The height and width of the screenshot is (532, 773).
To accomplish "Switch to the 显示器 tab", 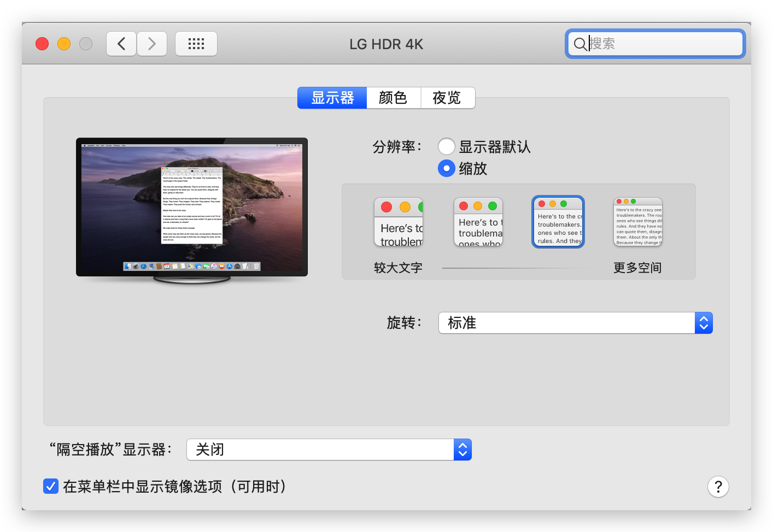I will (332, 98).
